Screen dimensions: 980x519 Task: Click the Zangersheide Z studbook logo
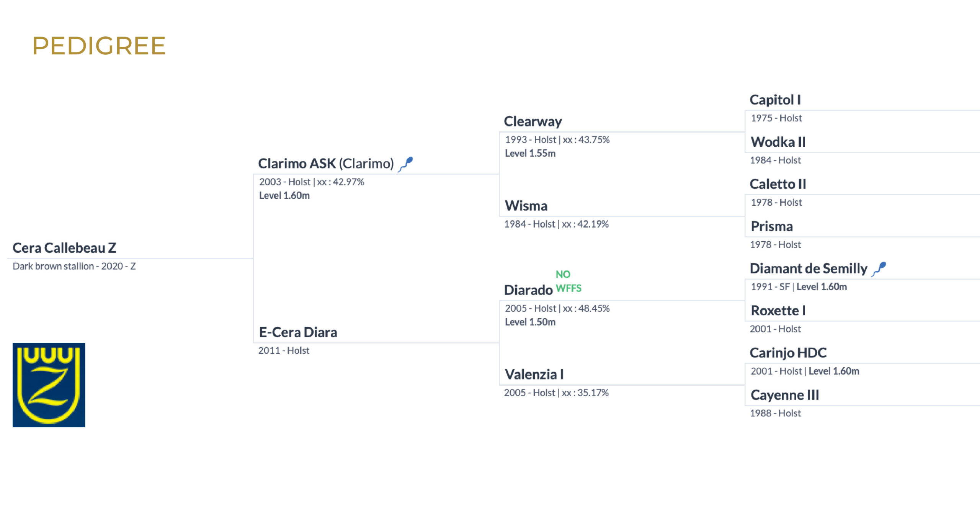tap(49, 385)
